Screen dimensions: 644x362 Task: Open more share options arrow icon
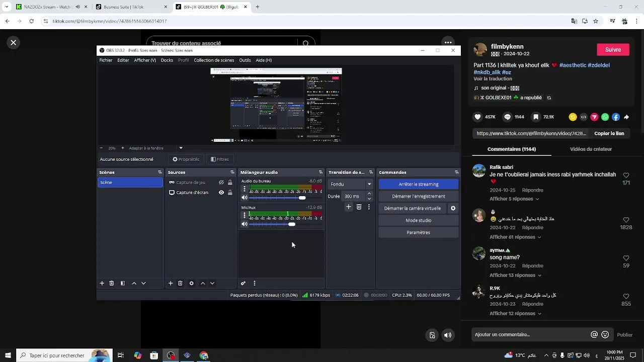pos(626,117)
